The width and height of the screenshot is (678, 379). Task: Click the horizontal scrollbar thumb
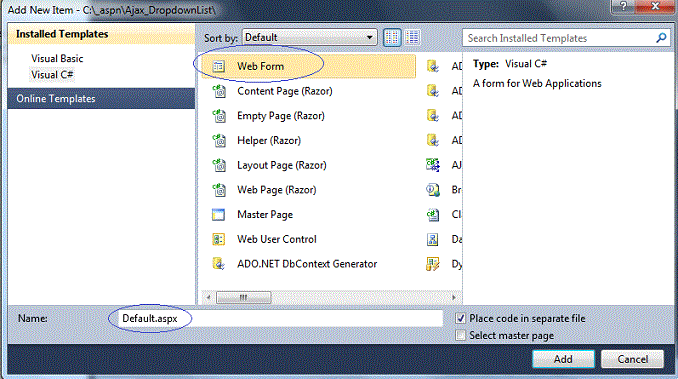click(243, 297)
